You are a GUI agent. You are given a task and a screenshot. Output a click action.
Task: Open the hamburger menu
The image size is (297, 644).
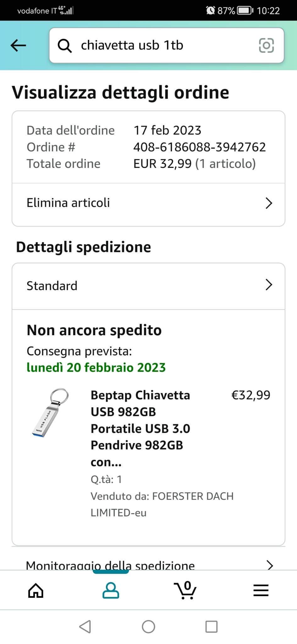point(261,590)
